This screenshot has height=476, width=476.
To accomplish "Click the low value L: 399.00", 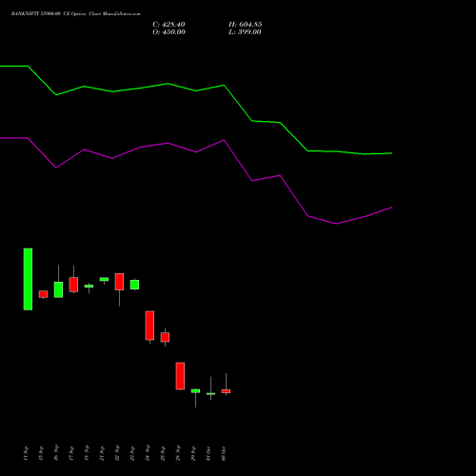I will point(245,32).
